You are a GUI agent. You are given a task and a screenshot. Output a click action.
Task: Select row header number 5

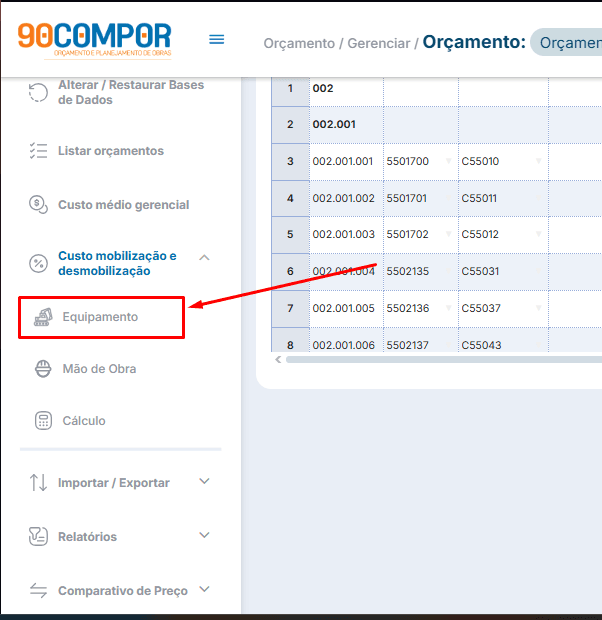pos(290,234)
